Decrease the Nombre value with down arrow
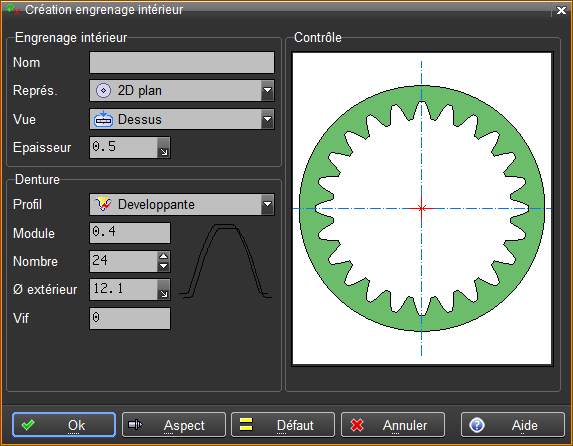 coord(164,266)
